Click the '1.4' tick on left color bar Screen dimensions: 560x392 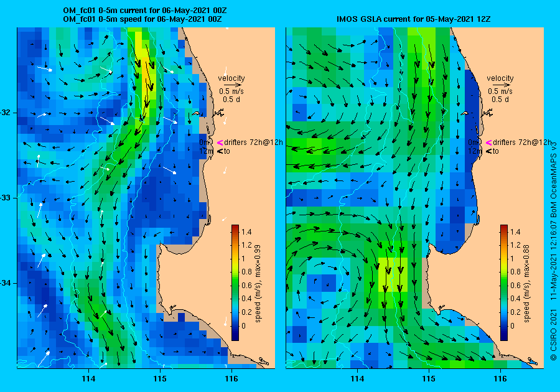[x=247, y=231]
